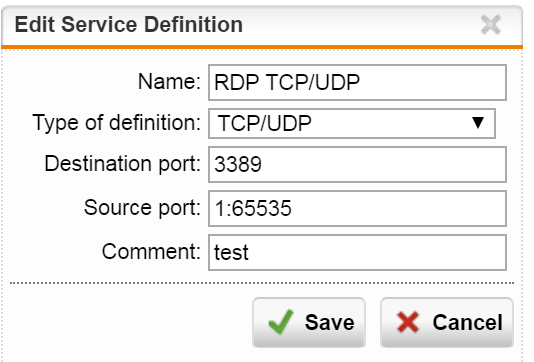Click the red X icon on Cancel

408,322
